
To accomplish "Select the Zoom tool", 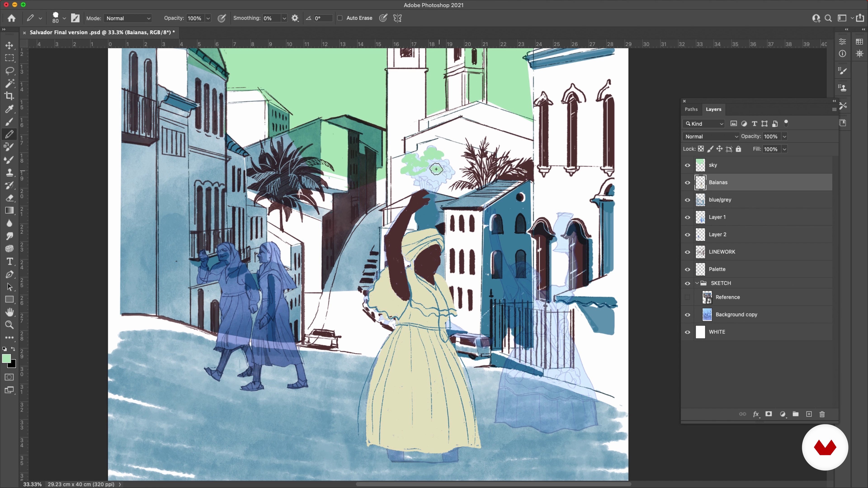I will tap(9, 325).
